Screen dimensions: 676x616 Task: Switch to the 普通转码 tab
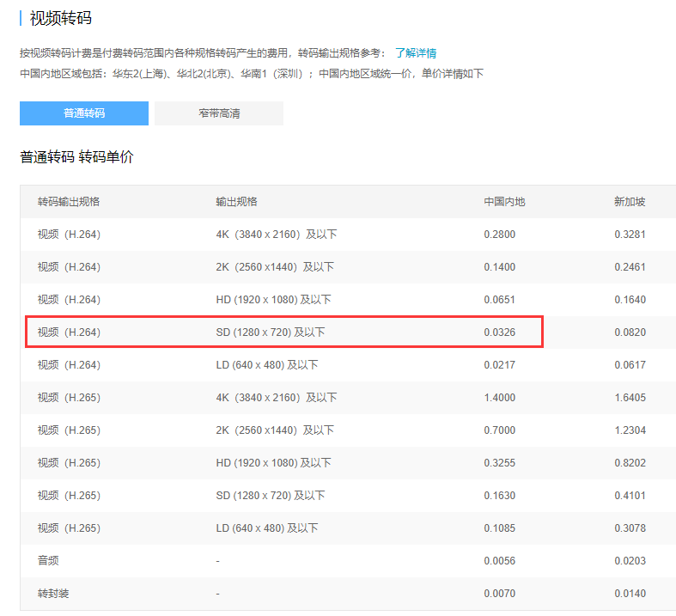tap(84, 113)
